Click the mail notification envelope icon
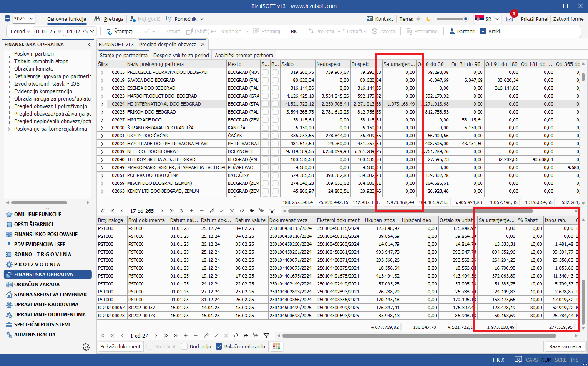 509,19
